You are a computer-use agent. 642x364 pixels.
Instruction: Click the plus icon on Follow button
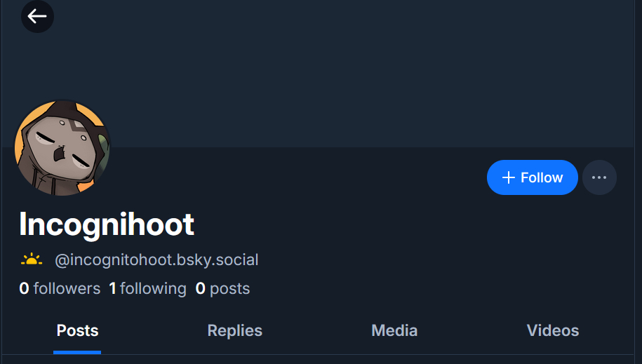[509, 177]
